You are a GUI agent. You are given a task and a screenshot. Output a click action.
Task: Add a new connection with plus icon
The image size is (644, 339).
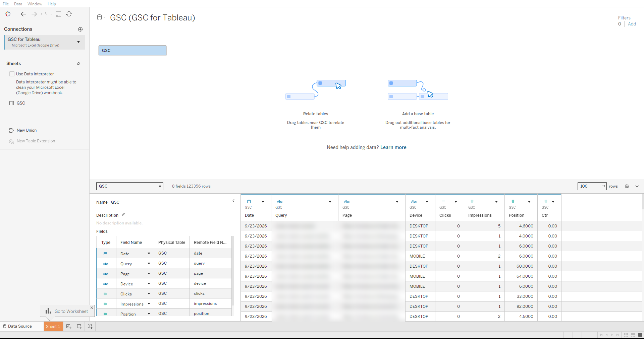click(x=80, y=29)
